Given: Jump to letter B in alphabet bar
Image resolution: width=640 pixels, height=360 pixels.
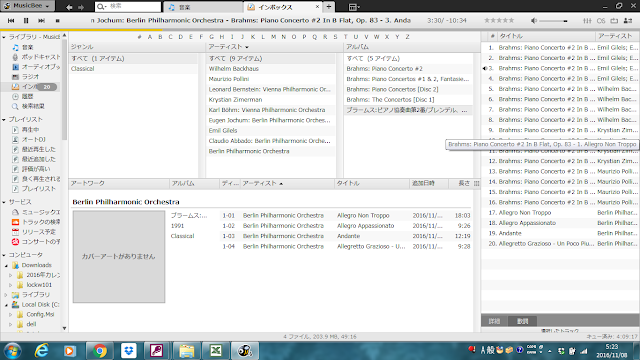Looking at the screenshot, I should click(x=160, y=37).
